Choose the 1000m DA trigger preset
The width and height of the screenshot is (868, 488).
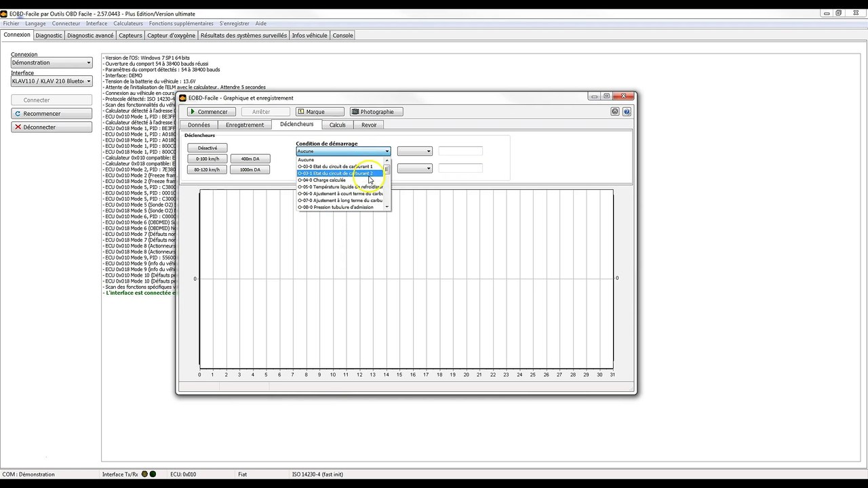pyautogui.click(x=250, y=169)
